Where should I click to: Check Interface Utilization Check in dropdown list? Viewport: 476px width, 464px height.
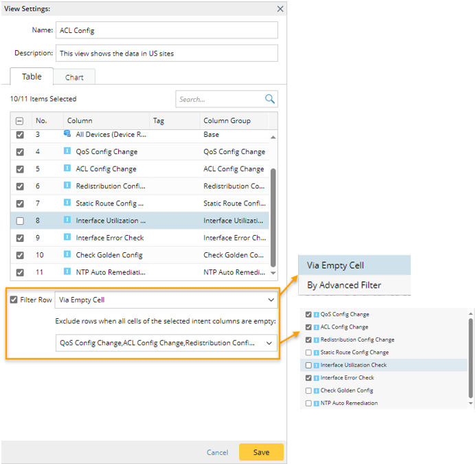[x=308, y=365]
